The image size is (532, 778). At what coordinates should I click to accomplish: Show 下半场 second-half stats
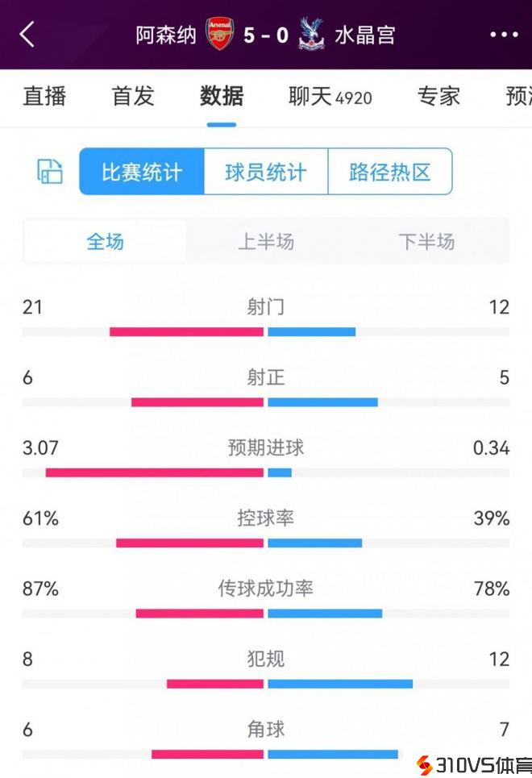tap(426, 241)
